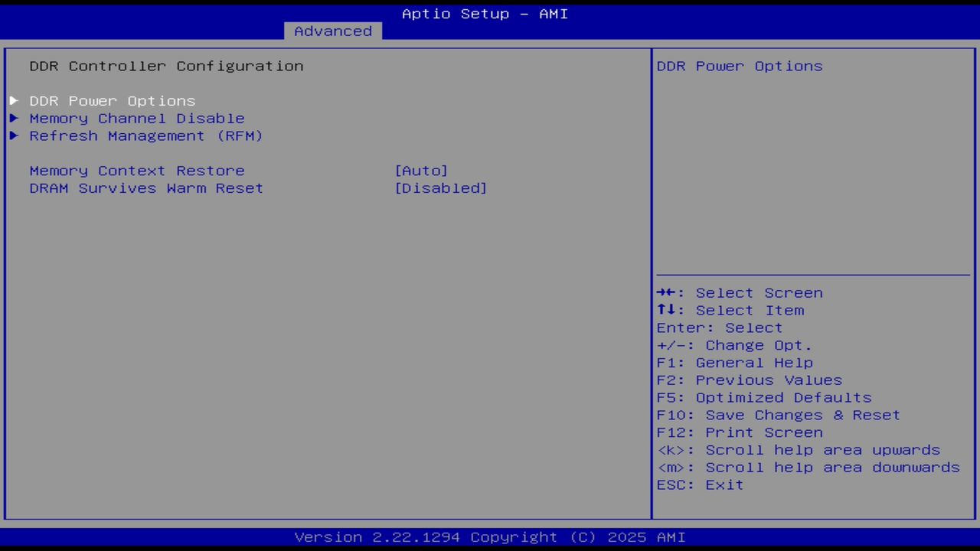Image resolution: width=980 pixels, height=551 pixels.
Task: Click the arrow icon beside Refresh Management (RFM)
Action: [13, 135]
